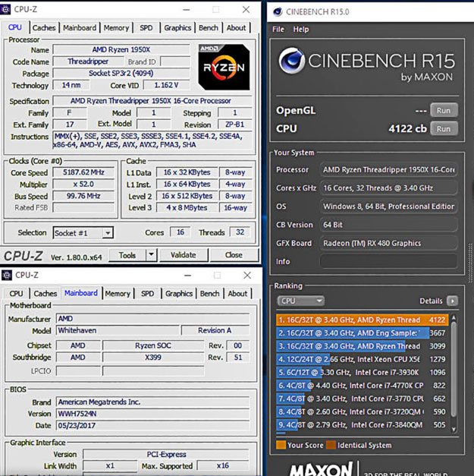This screenshot has width=474, height=476.
Task: Click CPU-Z icon in top window title bar
Action: (5, 9)
